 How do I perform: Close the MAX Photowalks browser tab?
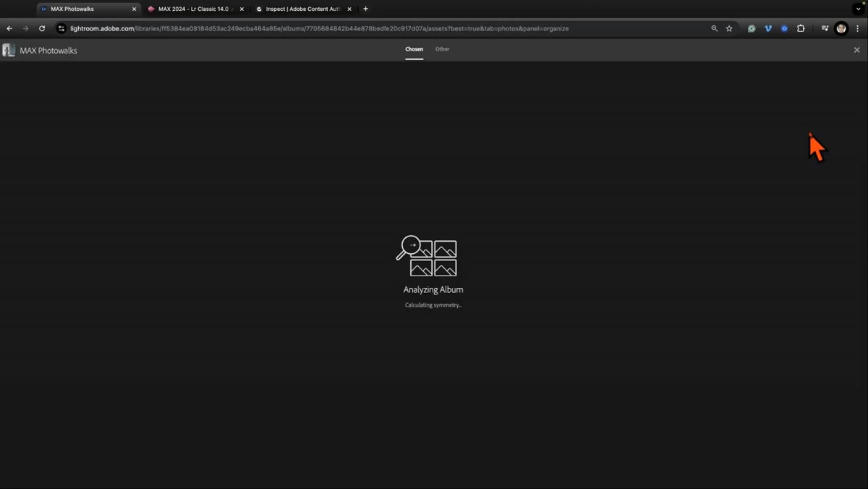coord(134,9)
